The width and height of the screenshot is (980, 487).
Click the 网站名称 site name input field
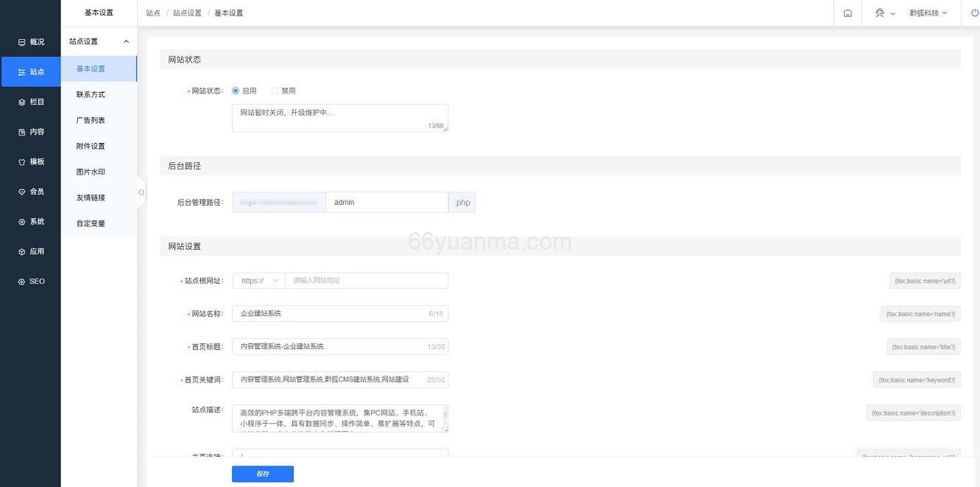click(x=339, y=313)
